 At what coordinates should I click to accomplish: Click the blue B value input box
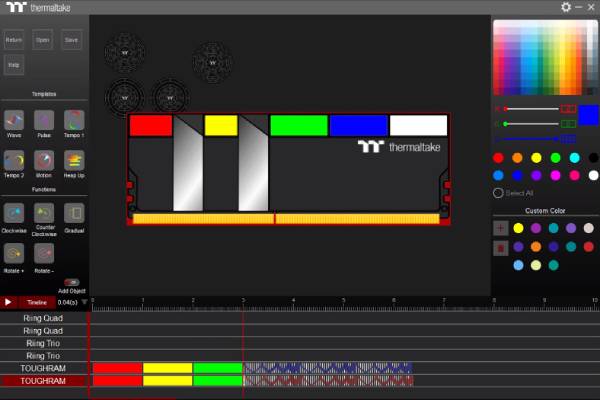568,139
